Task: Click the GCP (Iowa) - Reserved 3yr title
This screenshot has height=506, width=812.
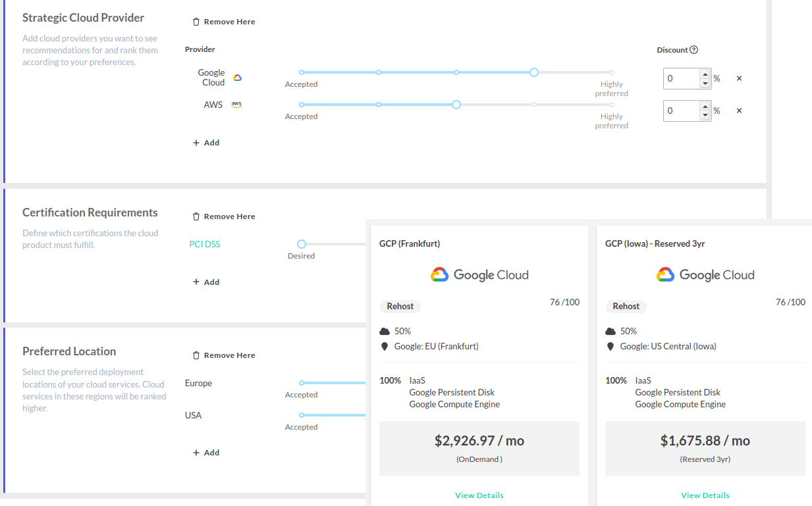Action: (655, 243)
